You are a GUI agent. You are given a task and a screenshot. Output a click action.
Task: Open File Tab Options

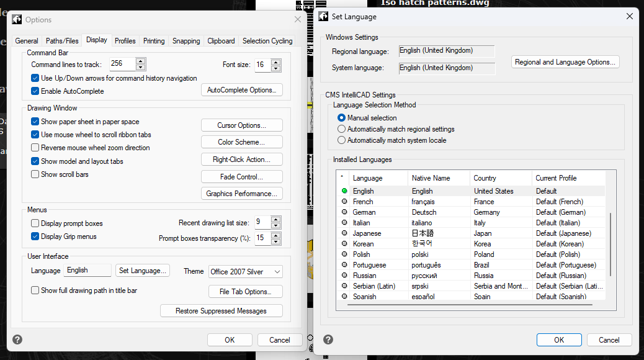[x=246, y=291]
